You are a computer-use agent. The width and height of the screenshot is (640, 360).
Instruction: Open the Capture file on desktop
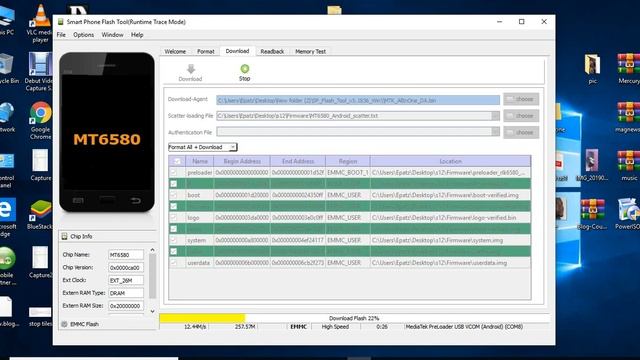click(x=40, y=161)
